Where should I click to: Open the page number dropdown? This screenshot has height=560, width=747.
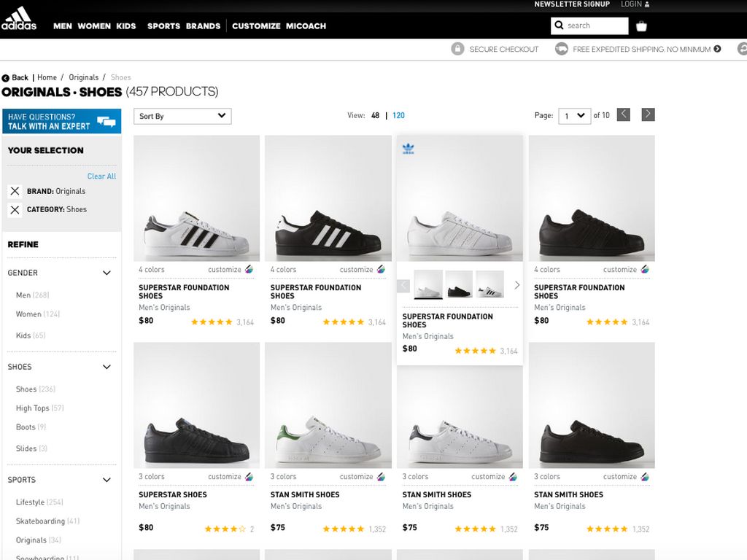coord(574,116)
